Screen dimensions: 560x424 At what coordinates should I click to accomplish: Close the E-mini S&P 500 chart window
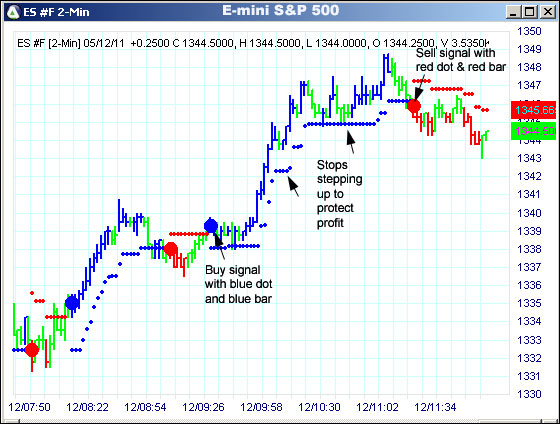[547, 12]
